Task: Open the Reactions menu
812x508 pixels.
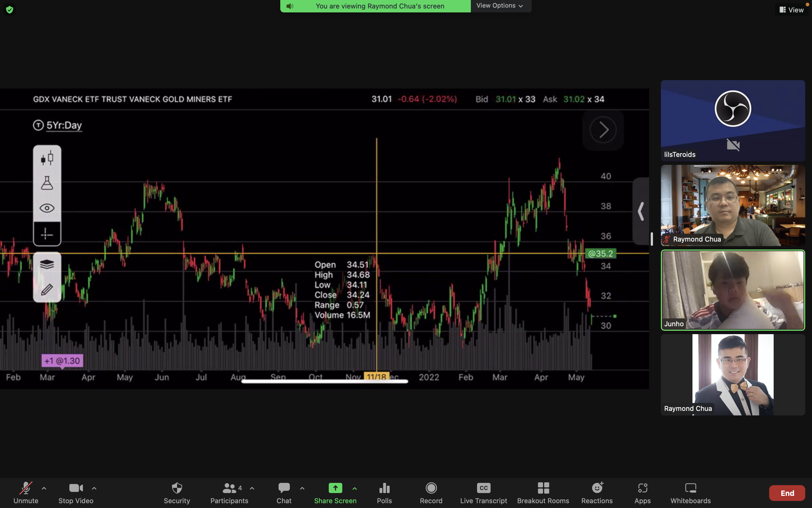Action: point(597,492)
